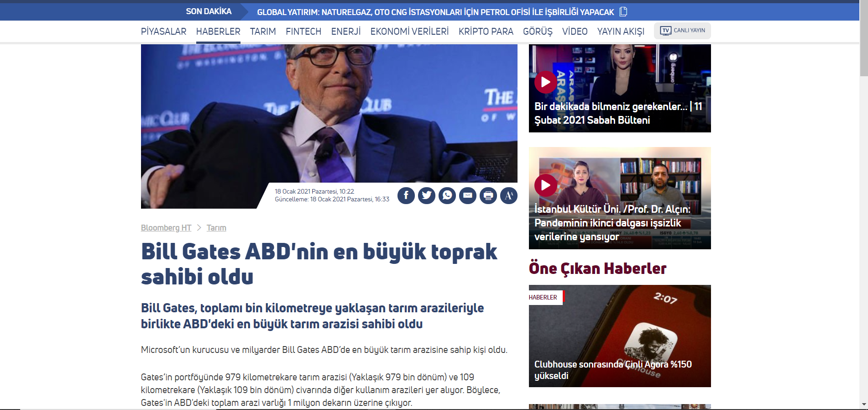Play the Sabah Bülteni video
Viewport: 868px width, 410px height.
tap(545, 82)
